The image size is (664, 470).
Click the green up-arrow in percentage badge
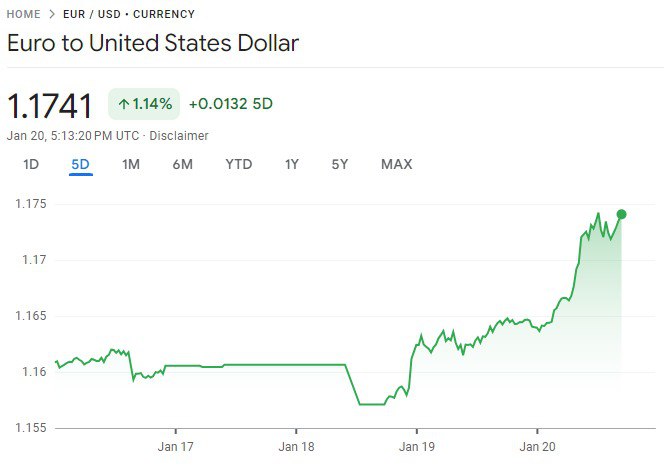tap(123, 103)
